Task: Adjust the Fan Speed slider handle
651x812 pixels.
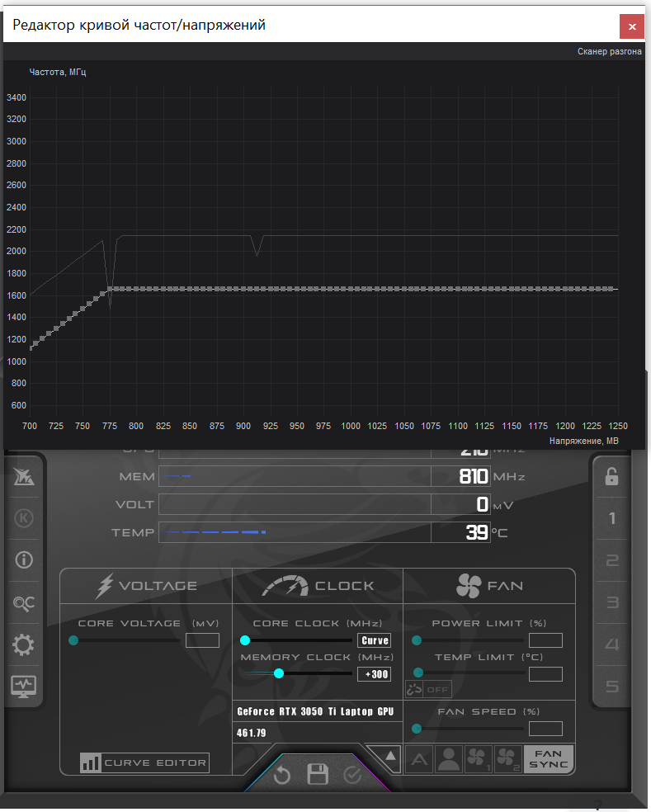Action: point(417,729)
